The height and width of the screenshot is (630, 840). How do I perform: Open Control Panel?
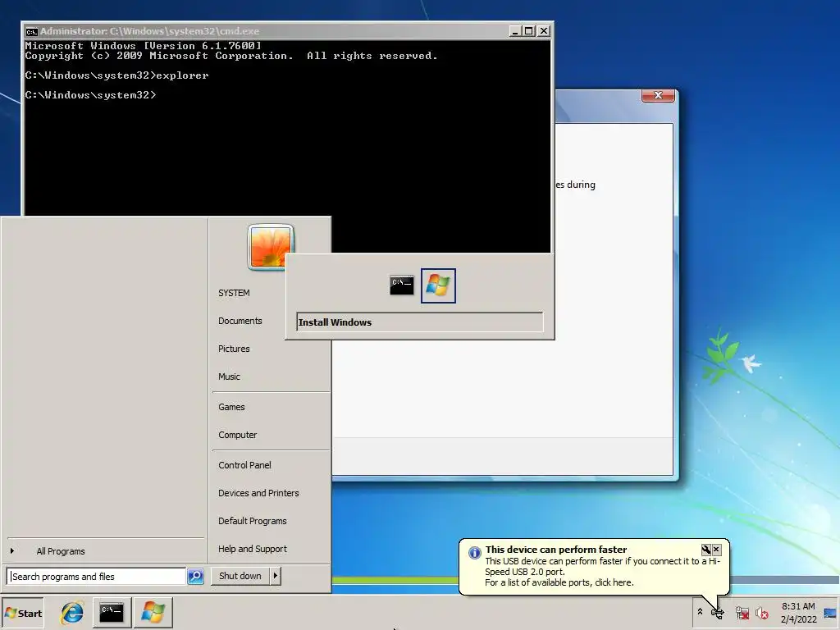244,465
